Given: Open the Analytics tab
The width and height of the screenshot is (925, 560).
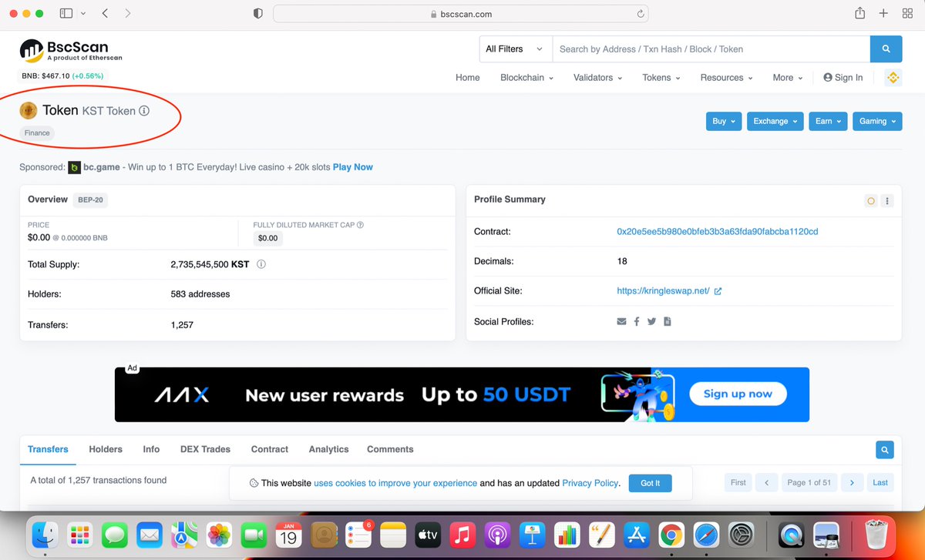Looking at the screenshot, I should [x=328, y=449].
